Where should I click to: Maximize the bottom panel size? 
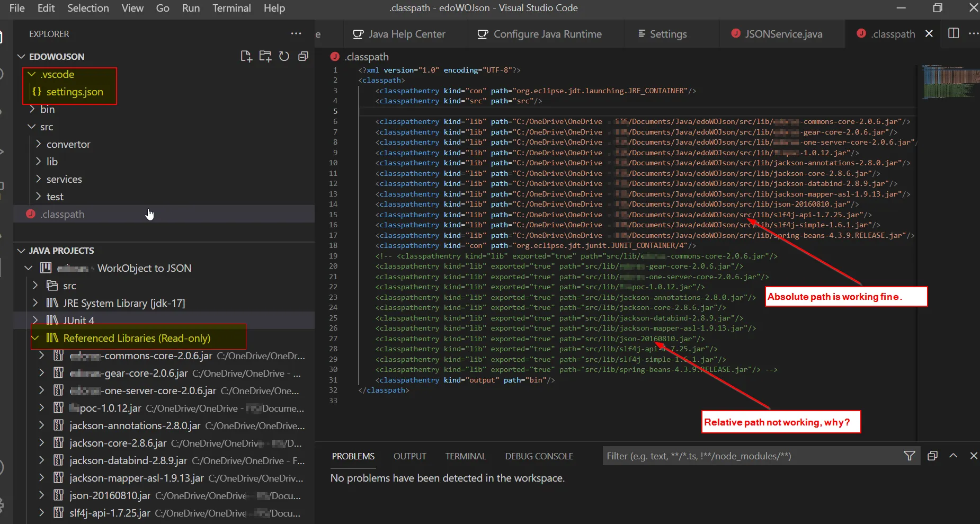coord(953,456)
